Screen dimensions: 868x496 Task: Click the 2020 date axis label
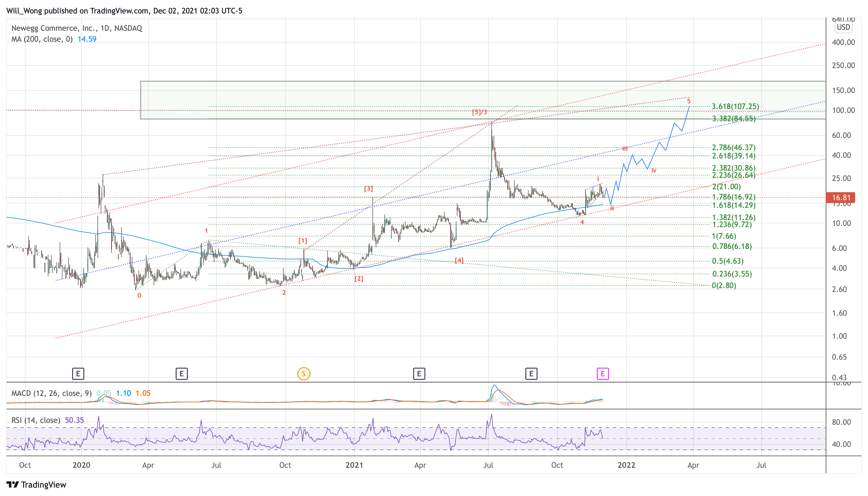[81, 465]
